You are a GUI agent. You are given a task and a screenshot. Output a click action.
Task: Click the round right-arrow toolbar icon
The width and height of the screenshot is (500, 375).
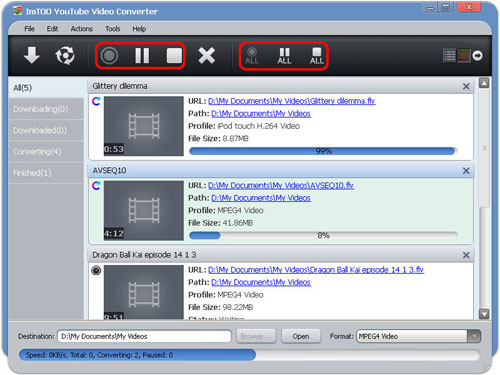pyautogui.click(x=477, y=56)
